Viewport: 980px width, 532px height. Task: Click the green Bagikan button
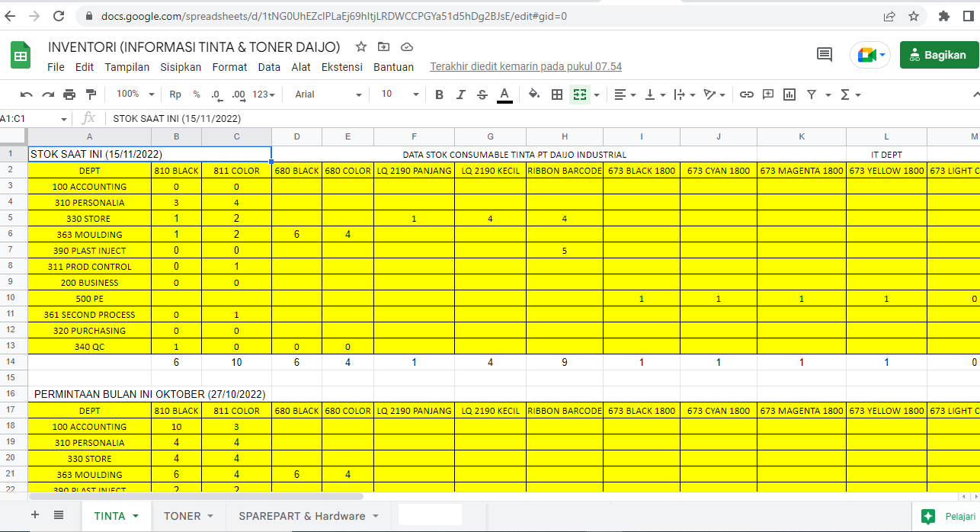(938, 55)
